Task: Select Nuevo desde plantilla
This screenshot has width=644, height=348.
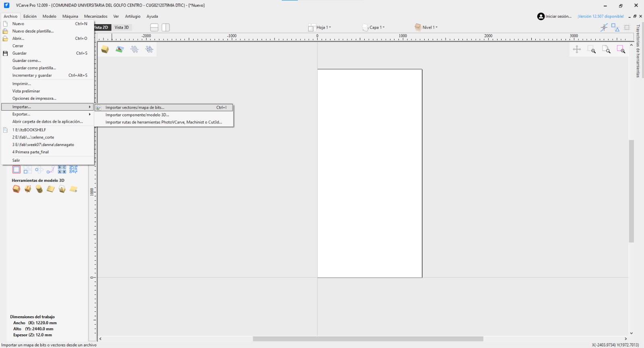Action: coord(48,31)
